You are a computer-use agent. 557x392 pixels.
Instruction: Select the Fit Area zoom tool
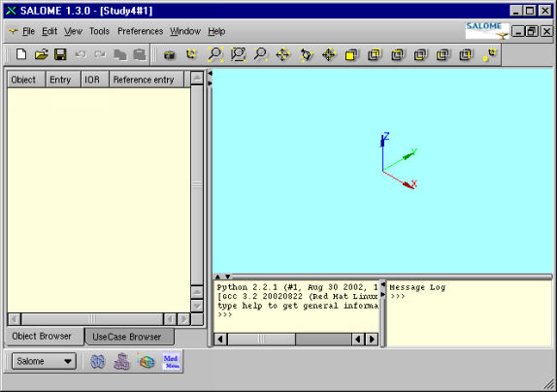[238, 54]
